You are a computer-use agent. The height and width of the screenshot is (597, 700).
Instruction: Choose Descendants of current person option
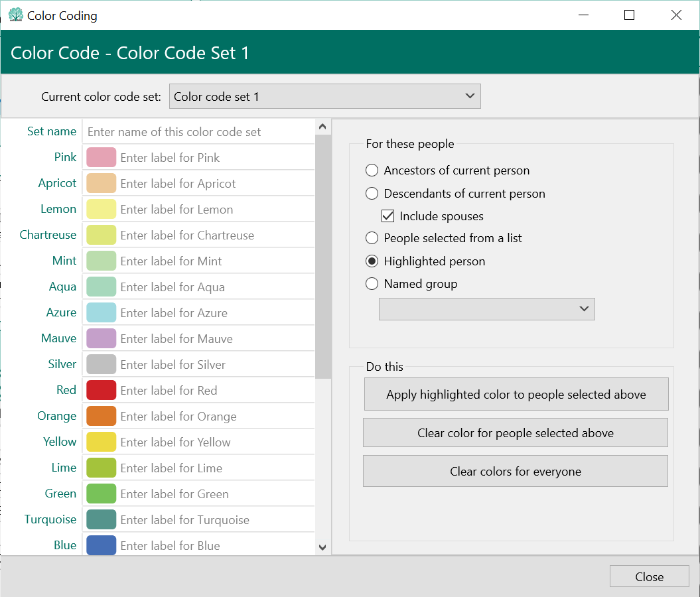(372, 194)
